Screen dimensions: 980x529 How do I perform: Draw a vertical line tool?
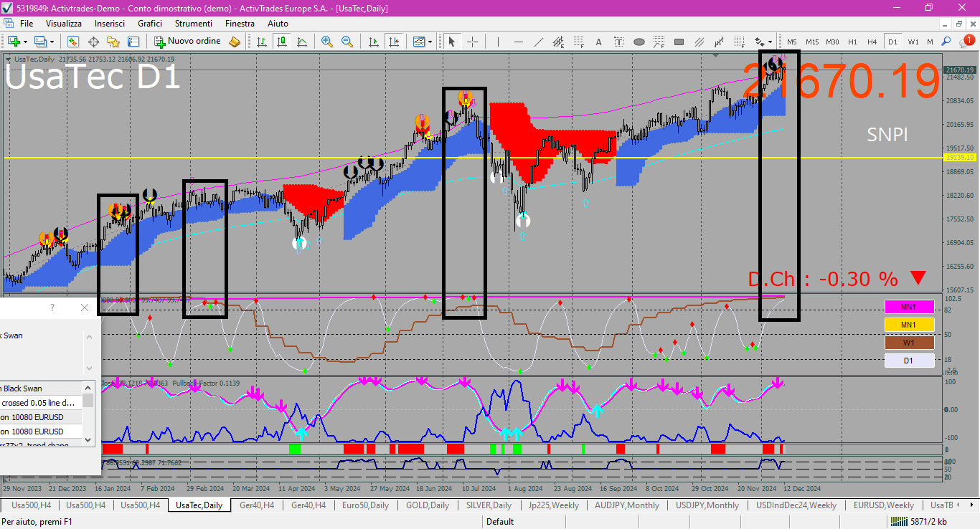click(x=499, y=42)
